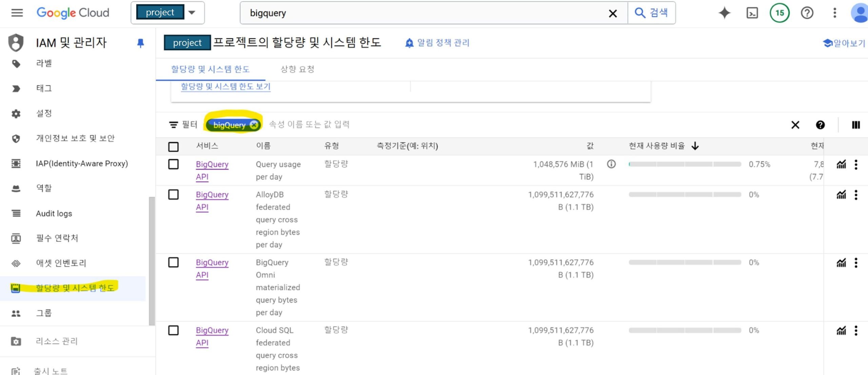
Task: Clear the bigquery search text
Action: [612, 13]
